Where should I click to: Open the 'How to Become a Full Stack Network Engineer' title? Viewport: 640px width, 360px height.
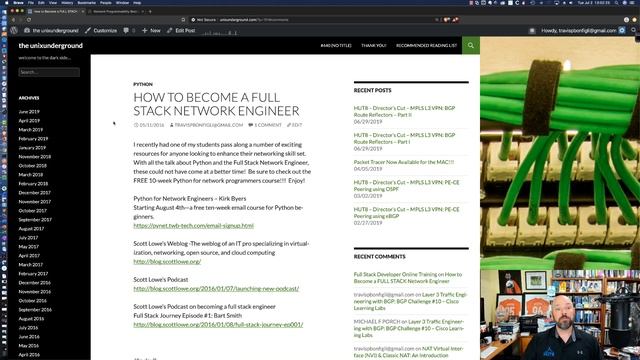coord(216,104)
